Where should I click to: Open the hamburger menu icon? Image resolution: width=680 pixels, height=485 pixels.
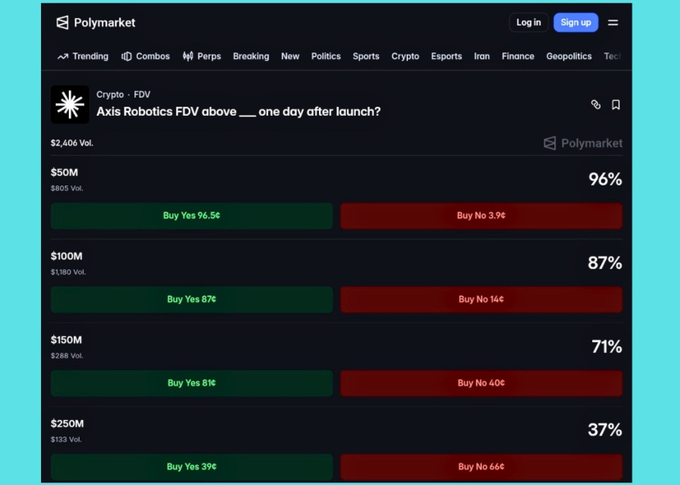(x=613, y=23)
